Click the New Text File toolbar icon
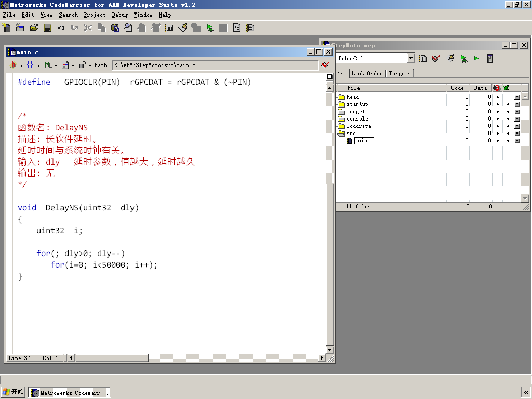 coord(6,28)
